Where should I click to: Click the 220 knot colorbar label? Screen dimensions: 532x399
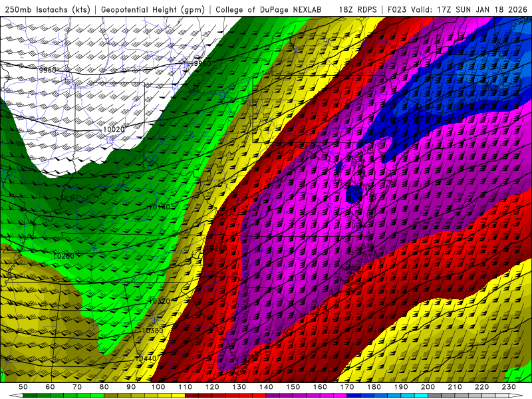pyautogui.click(x=481, y=387)
